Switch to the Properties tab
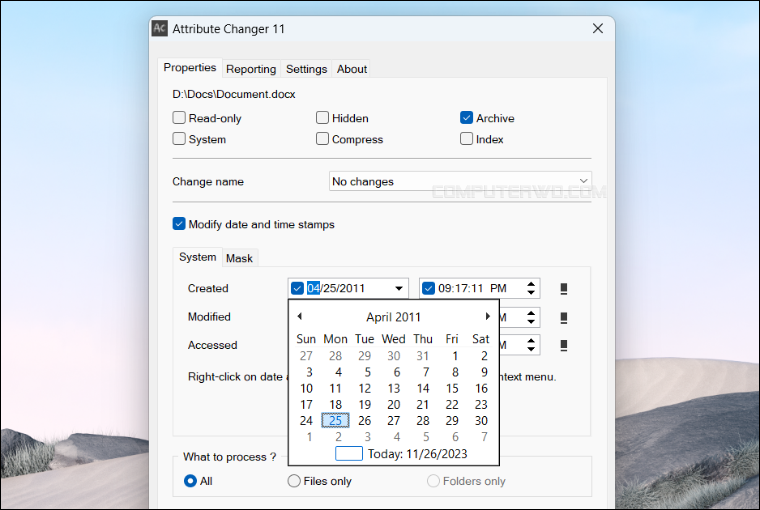This screenshot has width=760, height=510. pyautogui.click(x=190, y=67)
